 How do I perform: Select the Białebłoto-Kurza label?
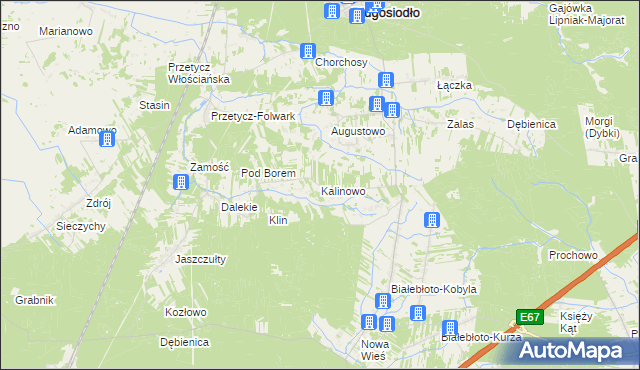coord(482,337)
